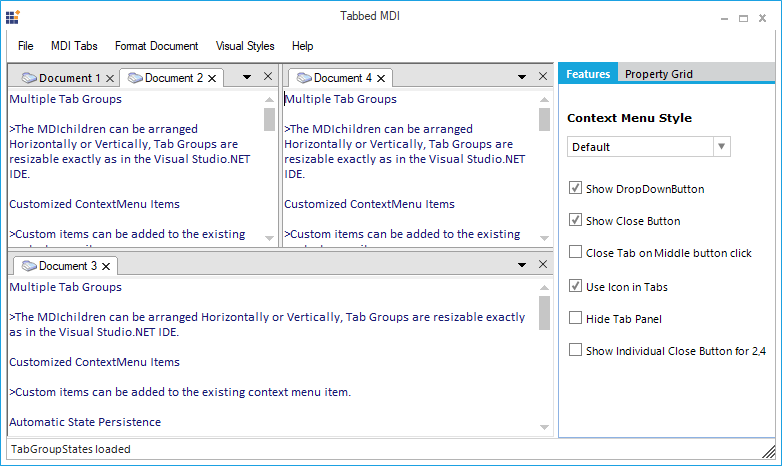This screenshot has height=466, width=782.
Task: Click 'Multiple Tab Groups' in the Document 4 pane
Action: 341,99
